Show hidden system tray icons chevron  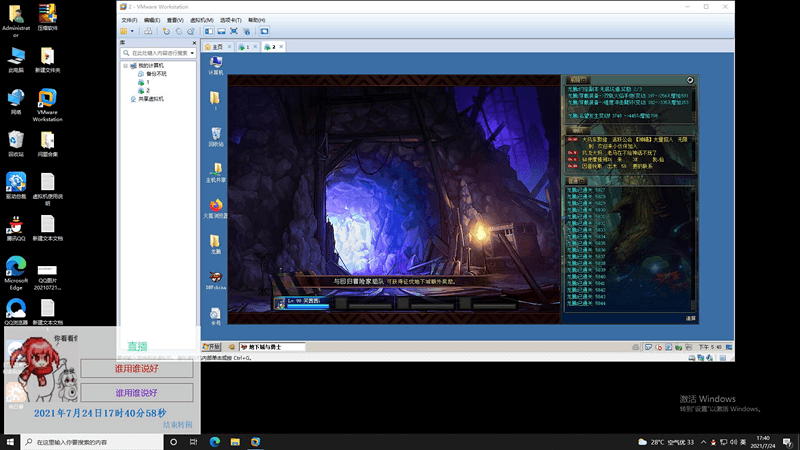[704, 442]
